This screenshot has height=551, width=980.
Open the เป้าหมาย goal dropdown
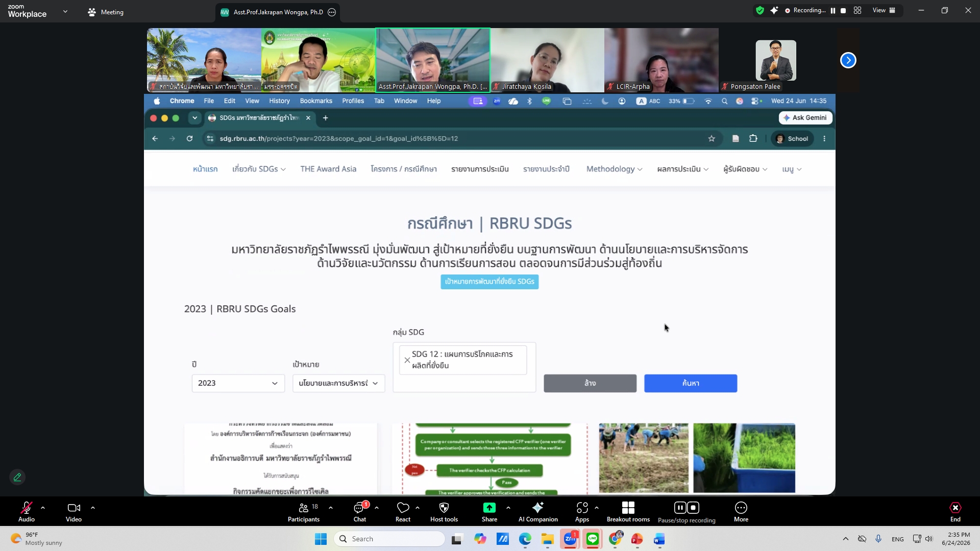click(338, 383)
